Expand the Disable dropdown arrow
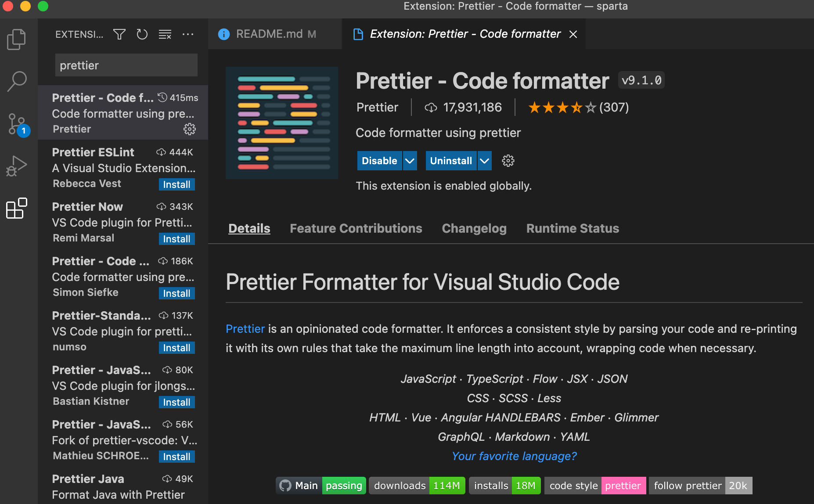814x504 pixels. [410, 161]
